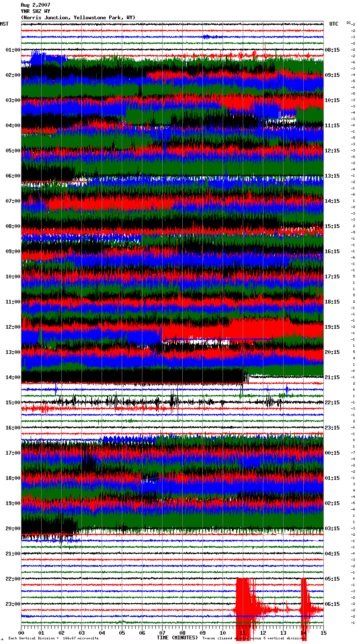Select the "20:00" MST time label

coord(13,529)
